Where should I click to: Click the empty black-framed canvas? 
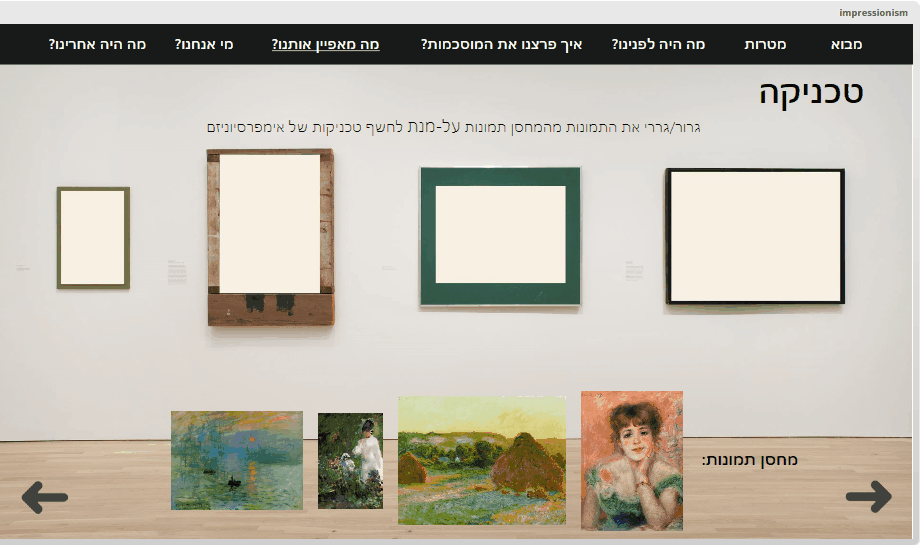[x=755, y=236]
